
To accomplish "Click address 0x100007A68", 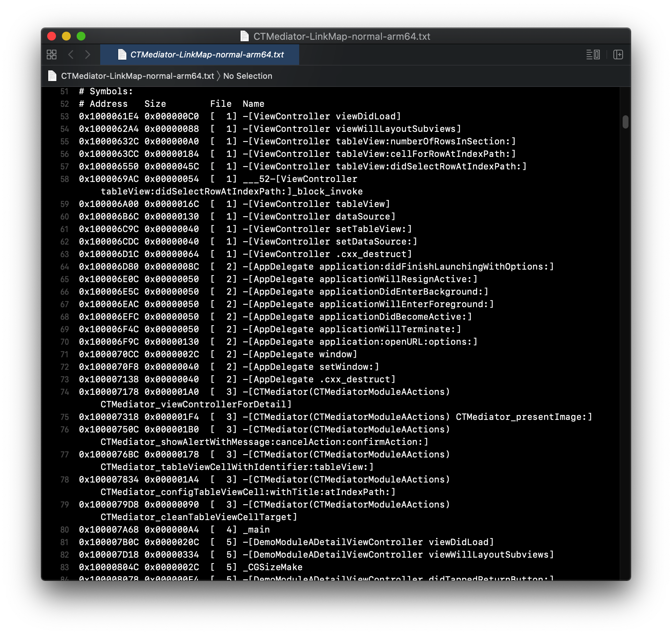I will [x=109, y=530].
